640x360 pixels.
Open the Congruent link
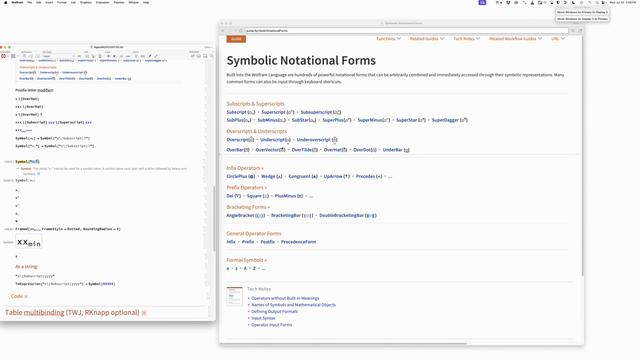pyautogui.click(x=303, y=177)
